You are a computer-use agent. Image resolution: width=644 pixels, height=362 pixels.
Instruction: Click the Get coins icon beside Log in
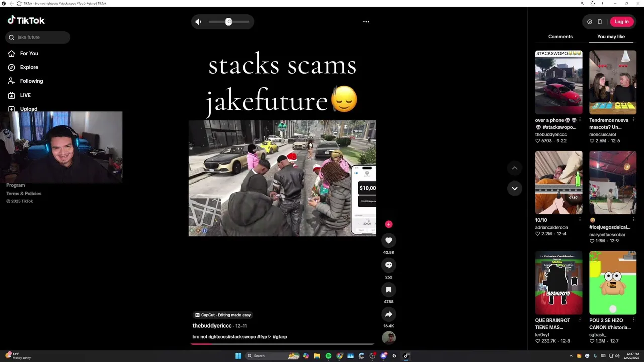(x=590, y=22)
